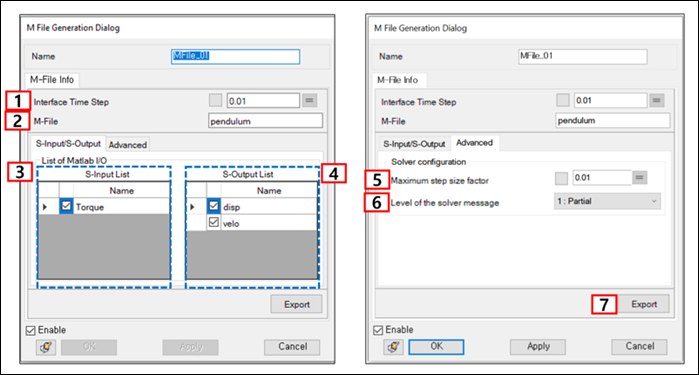Click Apply in the right dialog
Screen dimensions: 699x375
click(x=538, y=346)
